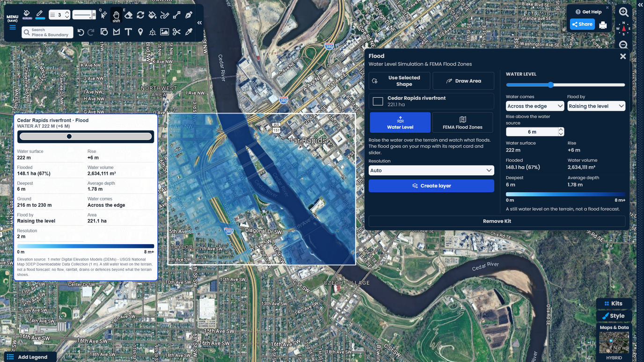Select the freehand draw tool
644x362 pixels.
coord(165,15)
